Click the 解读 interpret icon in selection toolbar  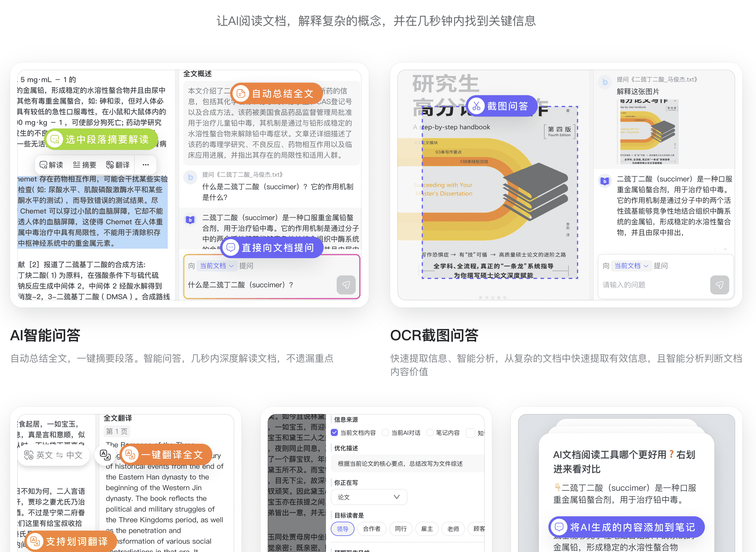point(44,165)
